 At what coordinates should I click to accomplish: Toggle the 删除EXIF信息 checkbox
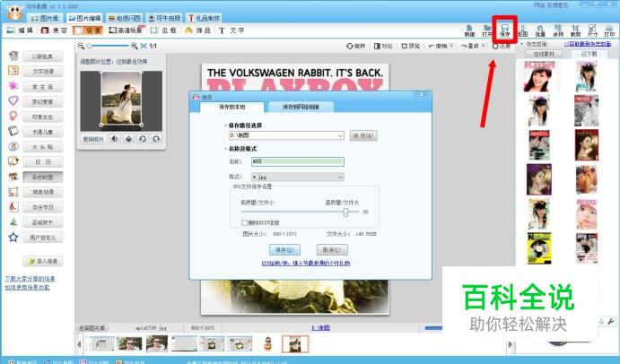244,222
